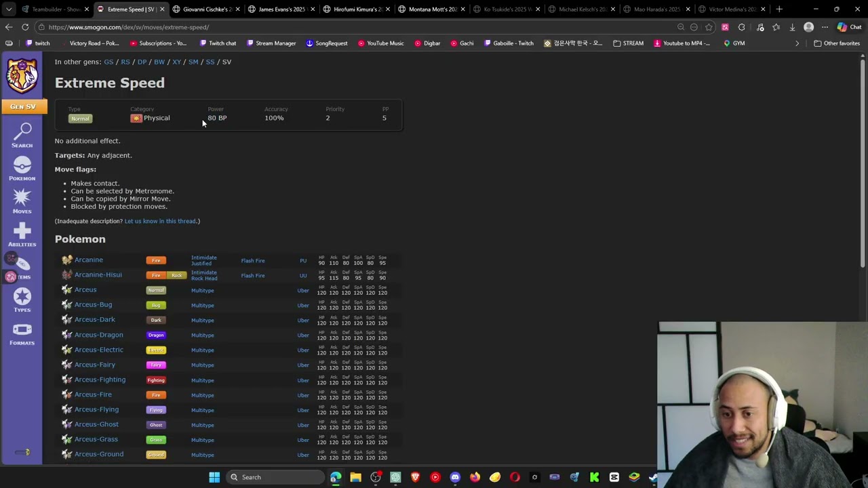Viewport: 868px width, 488px height.
Task: Open the browser tab list dropdown
Action: (x=9, y=9)
